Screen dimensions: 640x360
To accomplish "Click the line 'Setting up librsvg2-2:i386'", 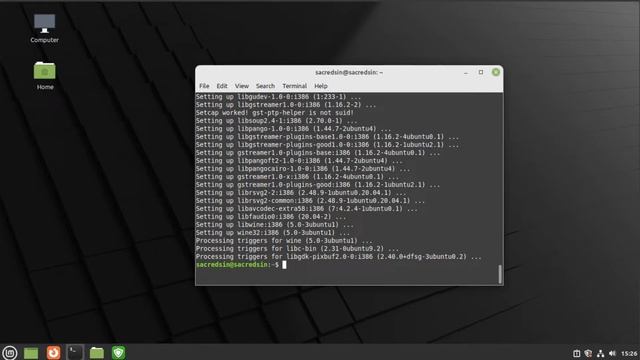I will (300, 193).
